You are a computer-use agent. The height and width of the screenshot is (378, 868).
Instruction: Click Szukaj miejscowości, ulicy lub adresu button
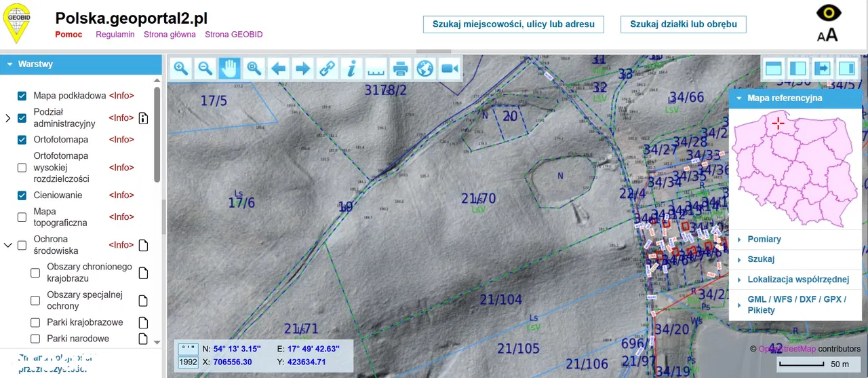click(513, 24)
